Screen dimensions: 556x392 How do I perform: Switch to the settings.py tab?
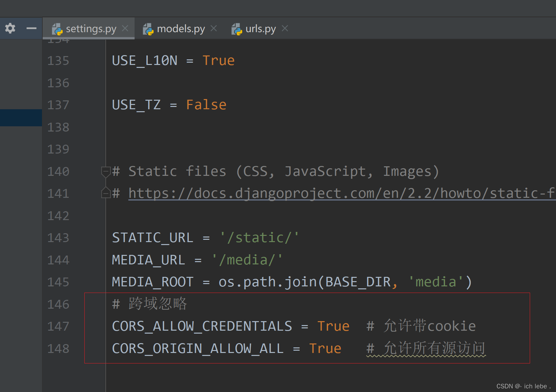pos(89,29)
